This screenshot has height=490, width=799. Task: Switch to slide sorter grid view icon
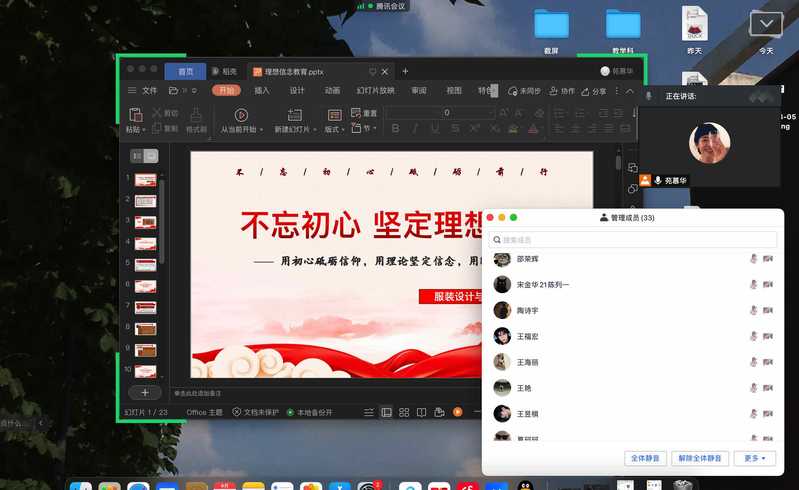pos(404,412)
